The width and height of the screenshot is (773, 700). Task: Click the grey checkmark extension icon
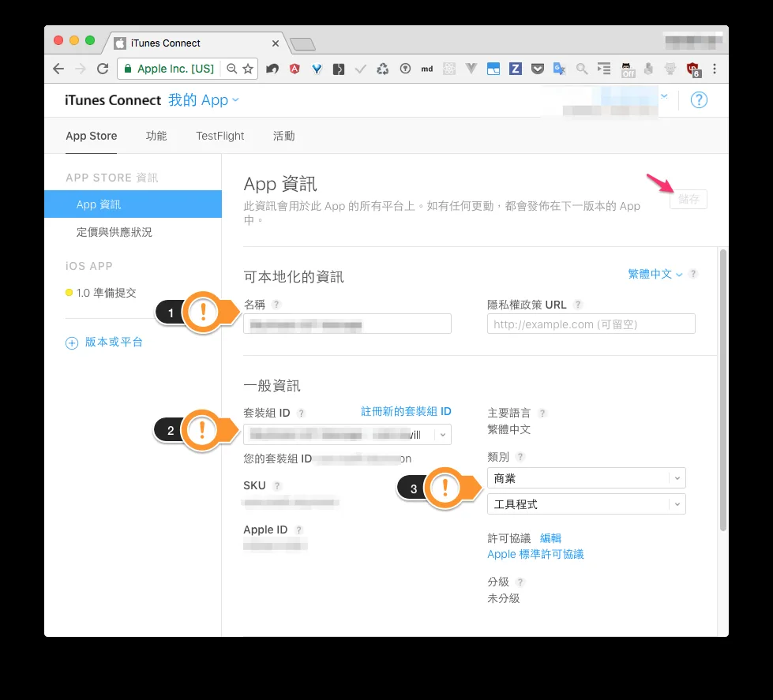pos(360,69)
